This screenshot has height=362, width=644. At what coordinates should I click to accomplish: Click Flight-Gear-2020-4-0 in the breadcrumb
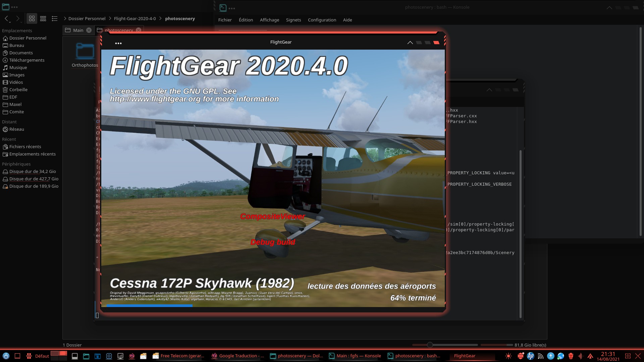[135, 18]
